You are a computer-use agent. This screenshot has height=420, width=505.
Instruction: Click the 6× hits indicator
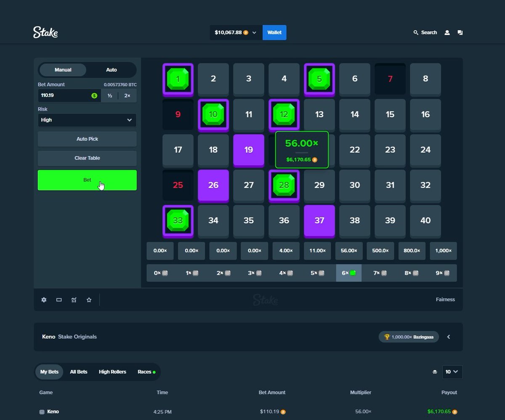point(349,273)
